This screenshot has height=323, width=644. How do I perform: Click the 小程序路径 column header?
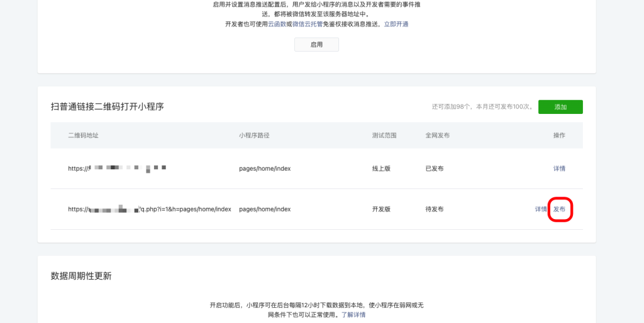(254, 135)
